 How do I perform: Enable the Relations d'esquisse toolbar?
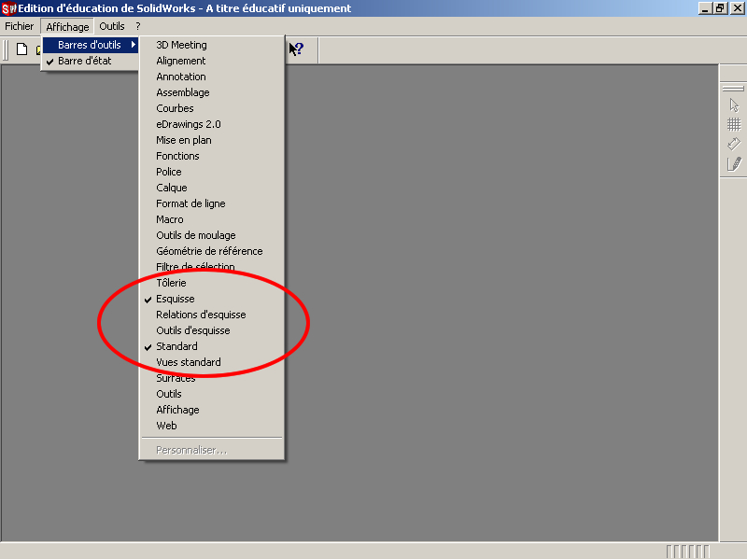(212, 315)
